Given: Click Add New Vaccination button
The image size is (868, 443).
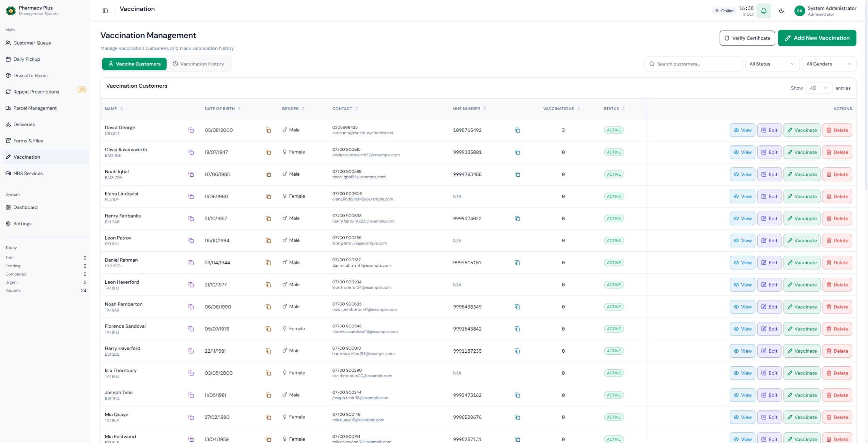Looking at the screenshot, I should click(817, 38).
